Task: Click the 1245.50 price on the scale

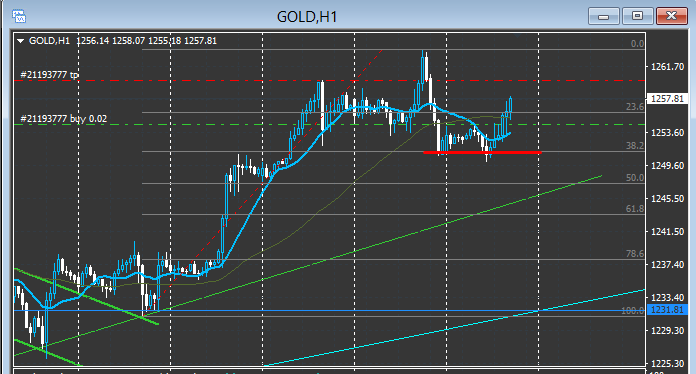Action: (668, 199)
